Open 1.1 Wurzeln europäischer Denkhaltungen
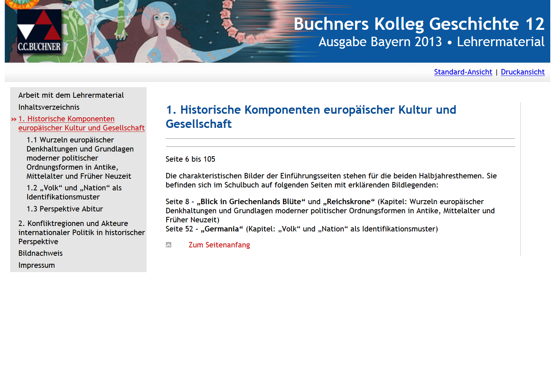Screen dimensions: 555x392 point(80,158)
